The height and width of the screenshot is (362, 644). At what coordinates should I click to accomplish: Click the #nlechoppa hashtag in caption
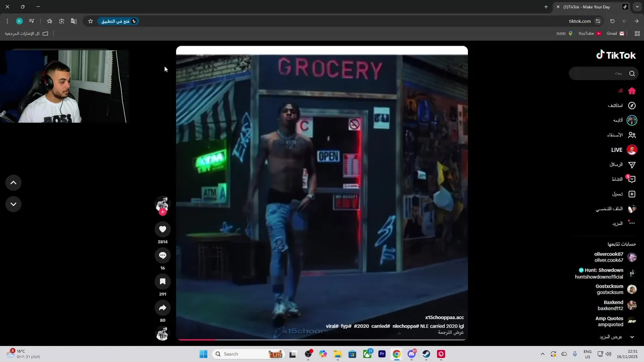406,326
